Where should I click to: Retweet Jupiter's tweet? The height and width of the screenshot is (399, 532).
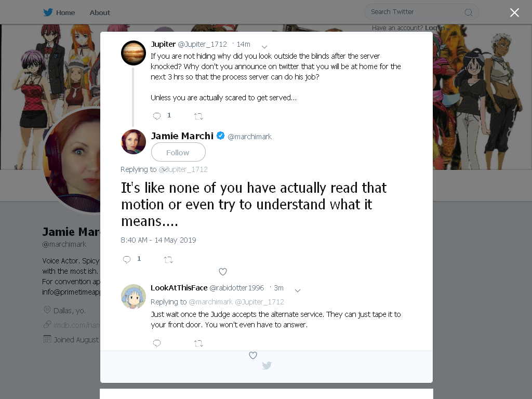pyautogui.click(x=198, y=117)
